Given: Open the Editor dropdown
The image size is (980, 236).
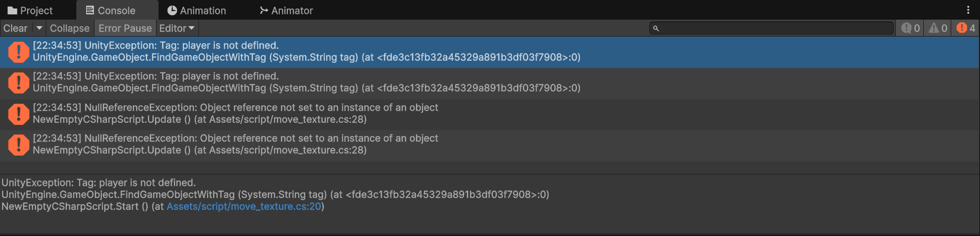Looking at the screenshot, I should click(177, 28).
